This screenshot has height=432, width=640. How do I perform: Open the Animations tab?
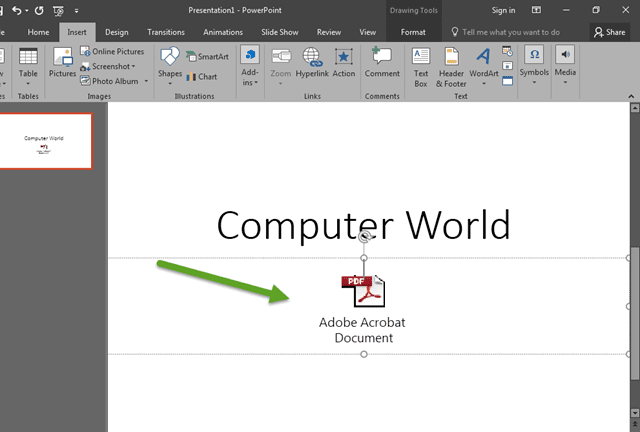(223, 32)
